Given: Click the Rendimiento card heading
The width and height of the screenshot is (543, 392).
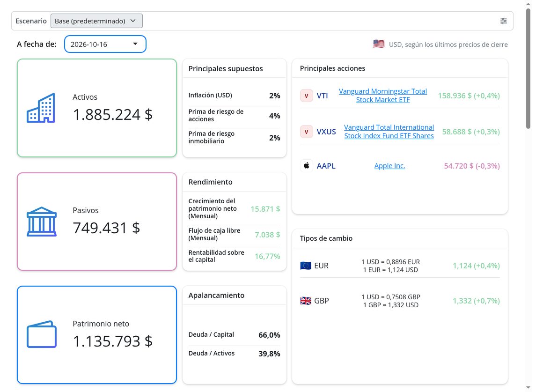Looking at the screenshot, I should [210, 182].
